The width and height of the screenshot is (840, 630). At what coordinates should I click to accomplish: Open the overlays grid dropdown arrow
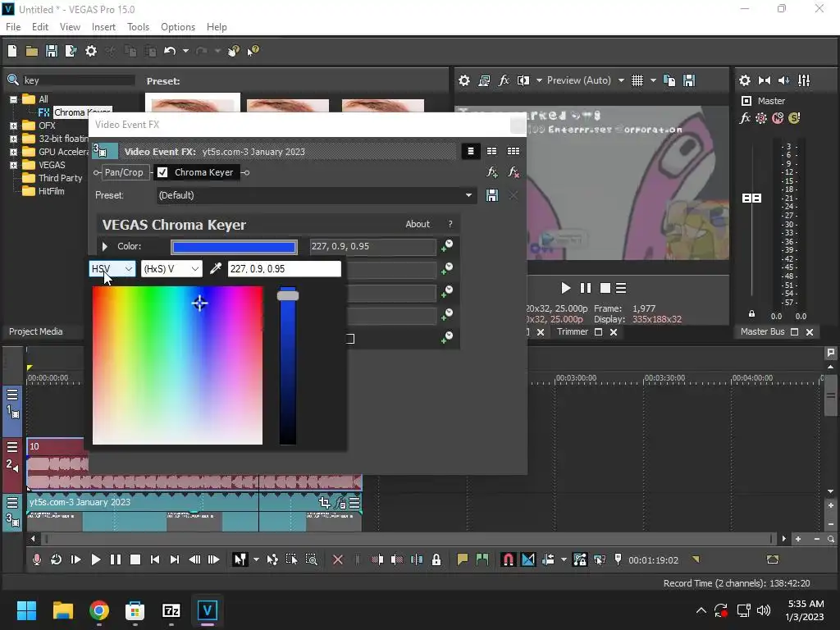click(x=653, y=80)
